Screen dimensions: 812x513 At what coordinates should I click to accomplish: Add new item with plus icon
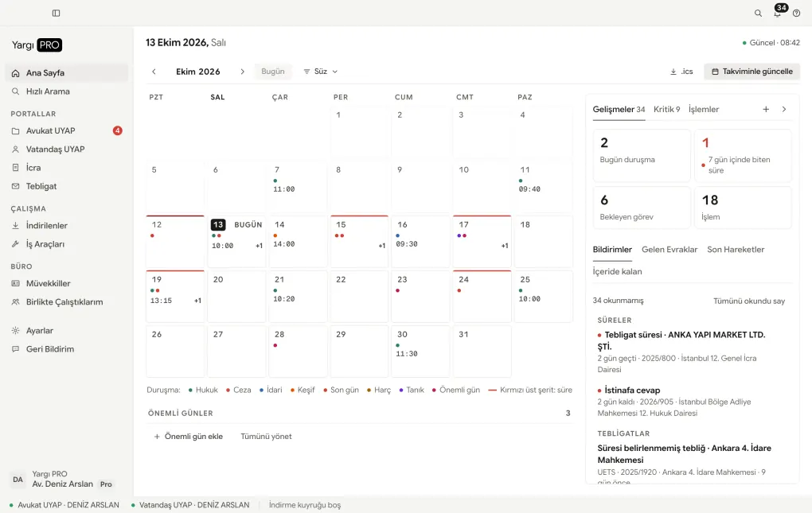click(x=766, y=109)
